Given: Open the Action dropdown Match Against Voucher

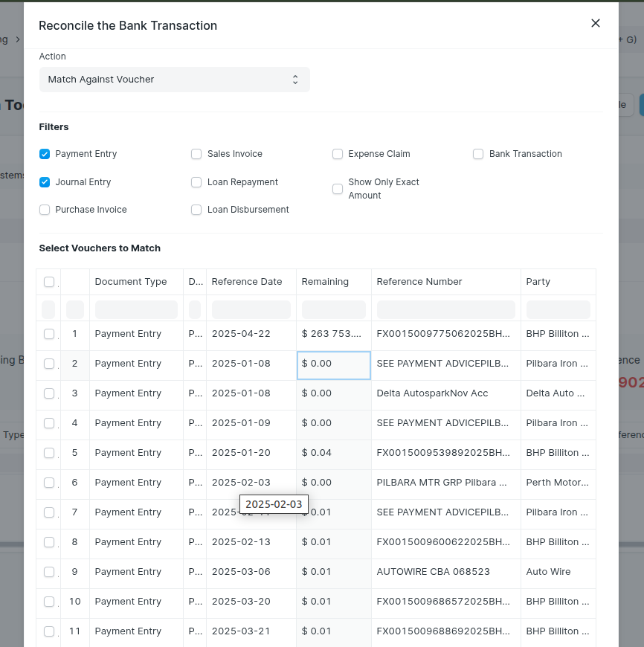Looking at the screenshot, I should [174, 80].
